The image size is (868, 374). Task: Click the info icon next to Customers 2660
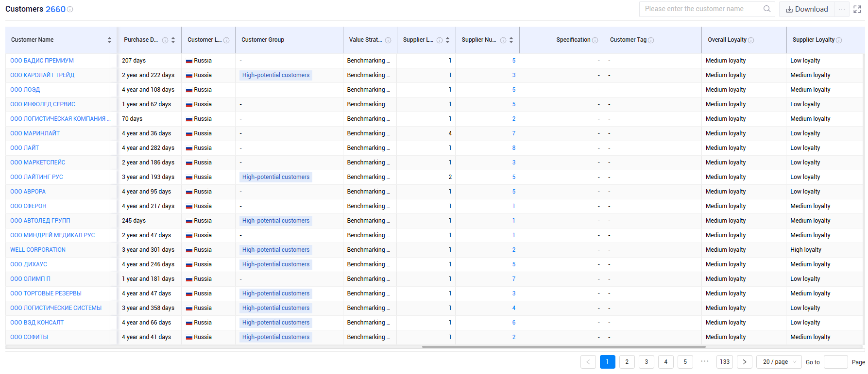tap(70, 9)
